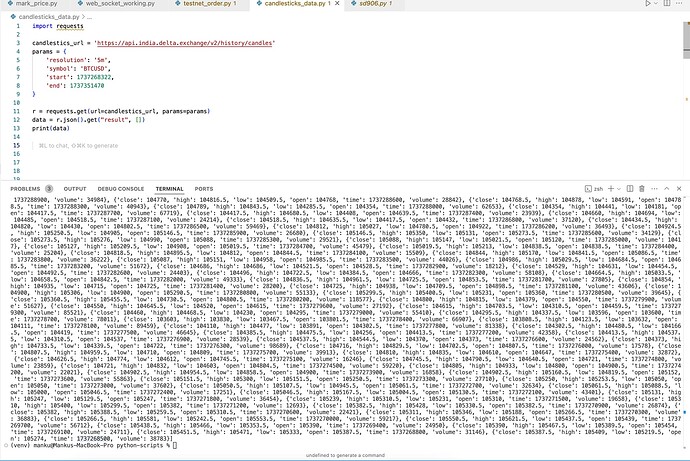This screenshot has width=690, height=461.
Task: Click the 'symbol': 'BTCUSD' line
Action: [78, 69]
